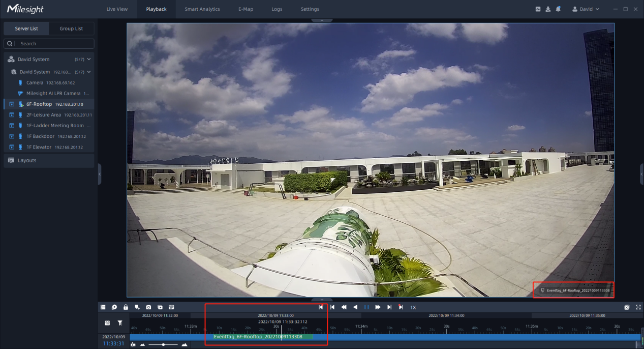Click the timeline filter funnel icon
The width and height of the screenshot is (644, 349).
coord(120,323)
